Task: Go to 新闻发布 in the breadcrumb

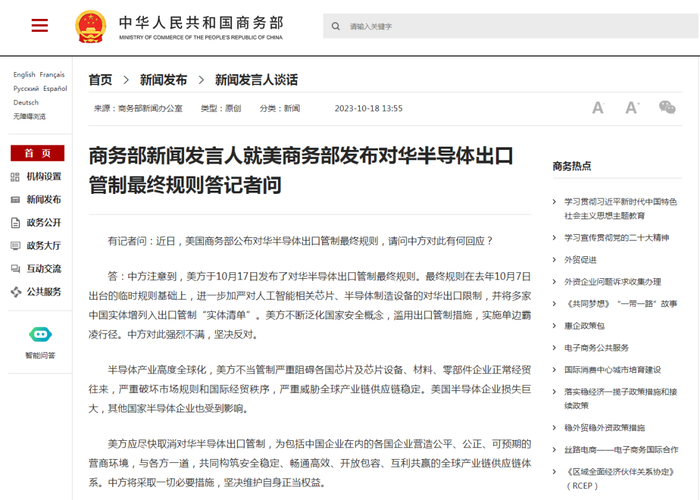Action: (x=163, y=80)
